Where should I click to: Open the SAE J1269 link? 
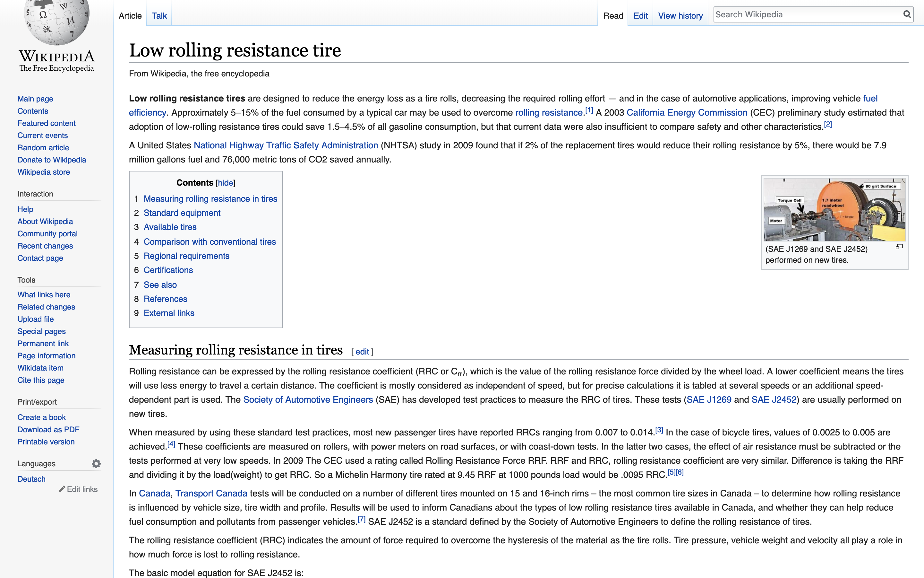click(709, 400)
